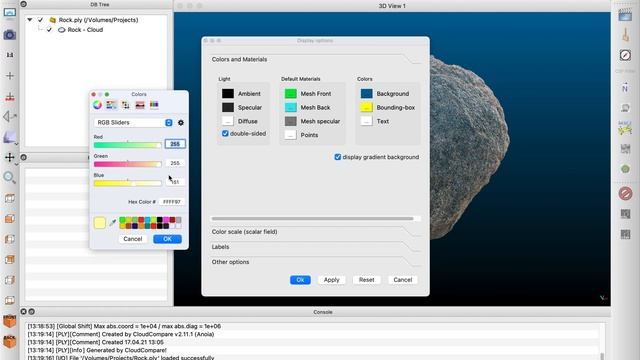Pick a screen color with the eyedropper

pyautogui.click(x=113, y=223)
